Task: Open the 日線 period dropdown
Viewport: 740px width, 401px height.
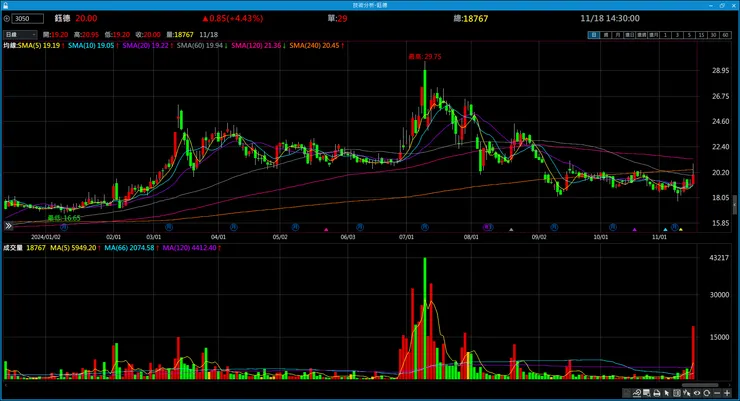Action: (20, 35)
